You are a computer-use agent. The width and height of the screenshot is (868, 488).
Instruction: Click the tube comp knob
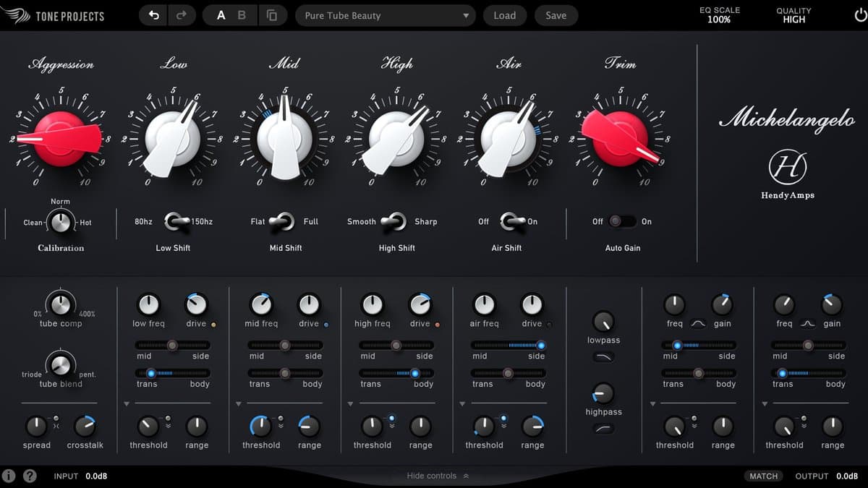[61, 304]
